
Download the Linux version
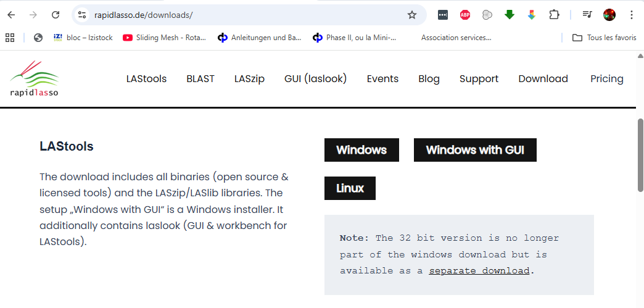click(350, 188)
